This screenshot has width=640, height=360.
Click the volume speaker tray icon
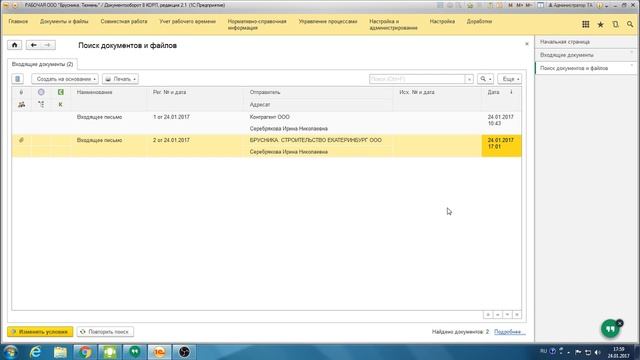coord(598,352)
